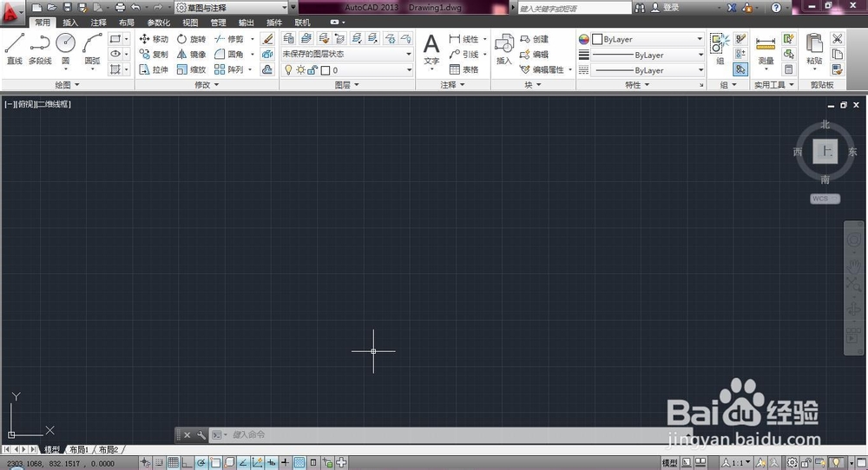Click the Move (移动) tool
This screenshot has width=868, height=470.
154,39
